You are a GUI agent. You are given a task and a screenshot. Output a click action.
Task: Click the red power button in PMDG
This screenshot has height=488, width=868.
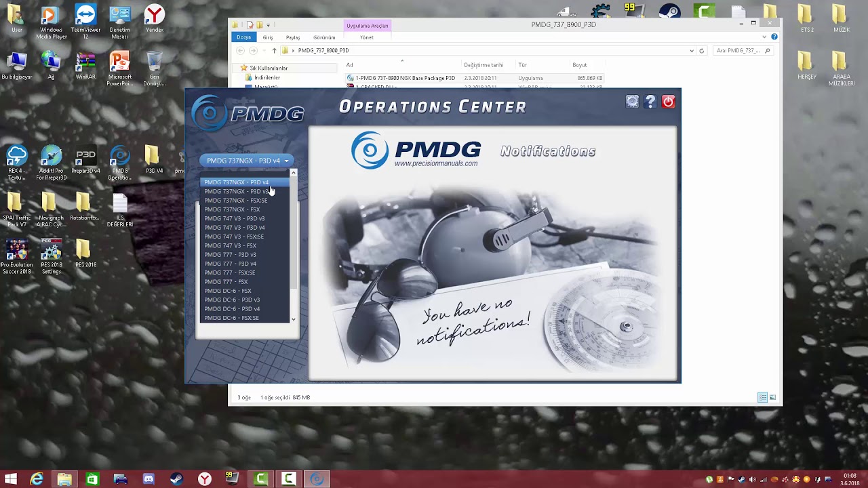coord(669,102)
